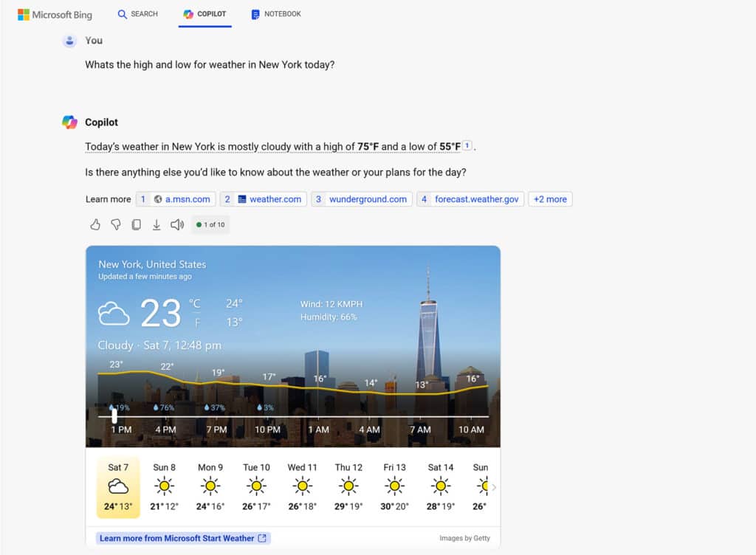Select the 10 AM hour marker
The image size is (756, 555).
(x=471, y=430)
